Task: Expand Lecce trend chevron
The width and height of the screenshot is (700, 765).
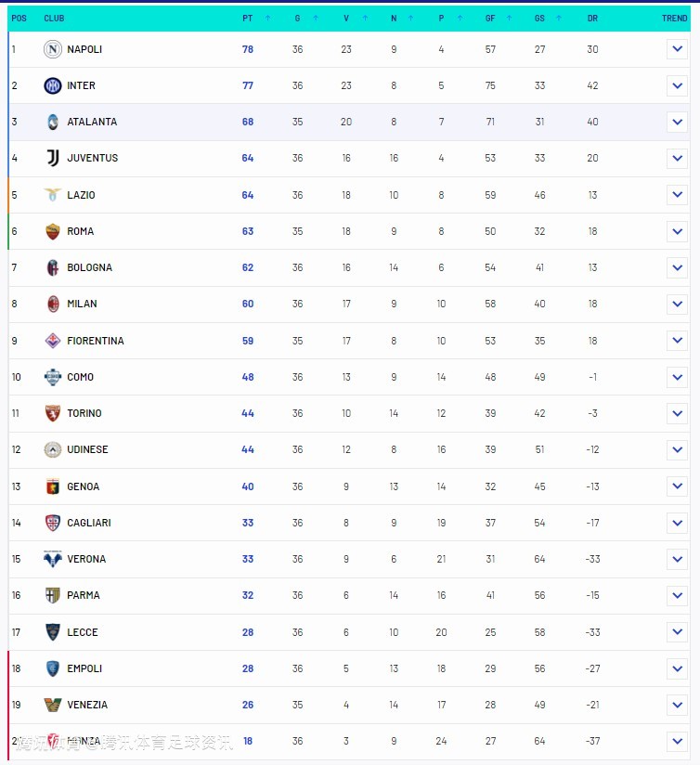Action: [x=677, y=632]
